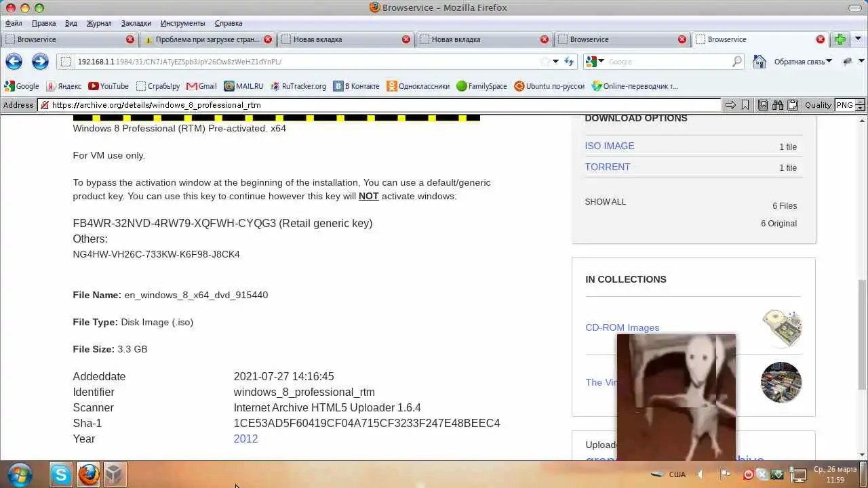The width and height of the screenshot is (868, 488).
Task: Open the RuTracker.org bookmark
Action: [x=298, y=86]
